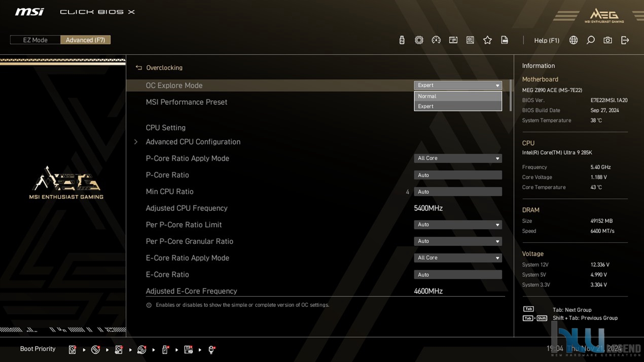
Task: Click CPU name Intel(R) Core(TM) Ultra 9 285K
Action: [x=557, y=153]
